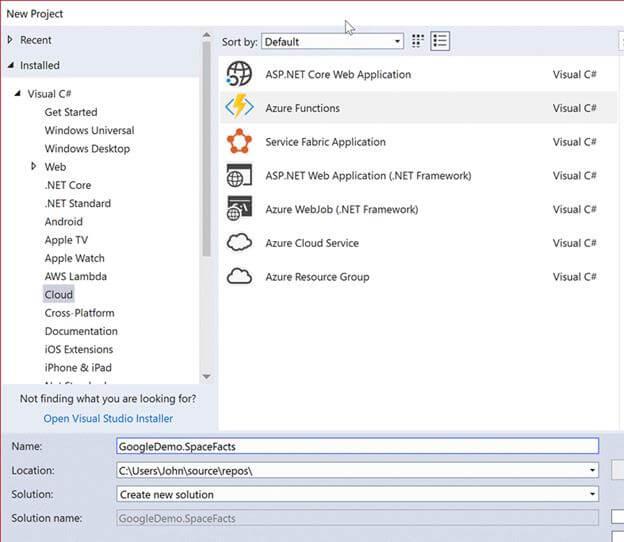
Task: Collapse the Visual C# tree node
Action: click(x=18, y=94)
